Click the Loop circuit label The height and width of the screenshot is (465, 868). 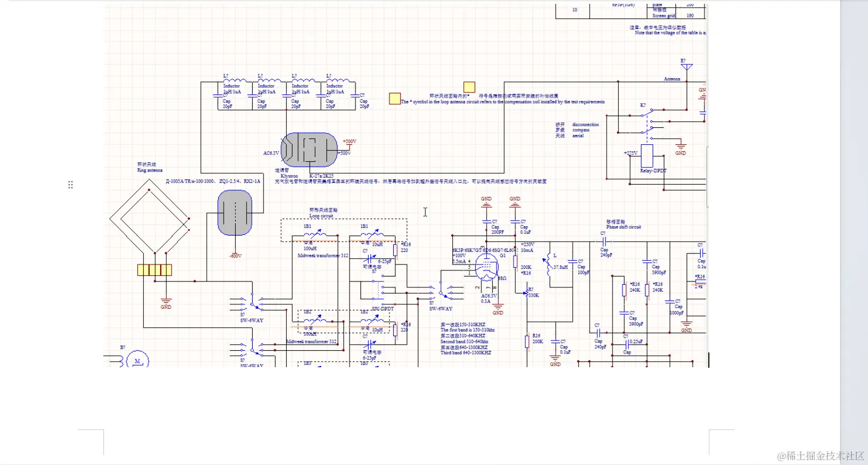point(321,216)
